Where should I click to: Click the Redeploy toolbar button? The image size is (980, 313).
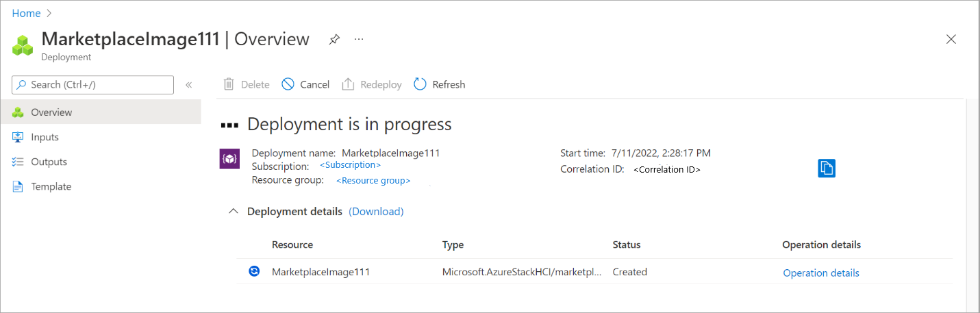coord(372,84)
